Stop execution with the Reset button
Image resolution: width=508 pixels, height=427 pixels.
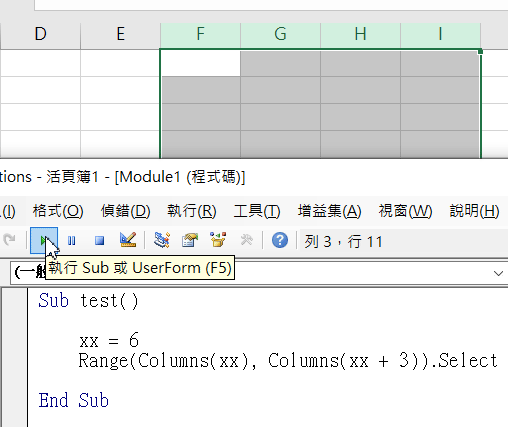click(x=99, y=240)
